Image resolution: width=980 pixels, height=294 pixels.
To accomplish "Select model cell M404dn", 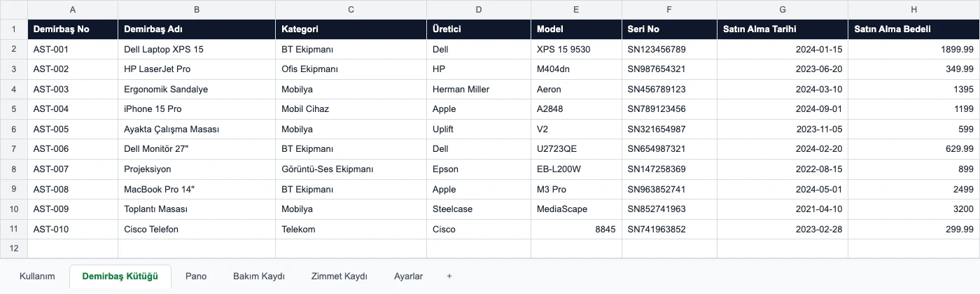I will pos(576,69).
